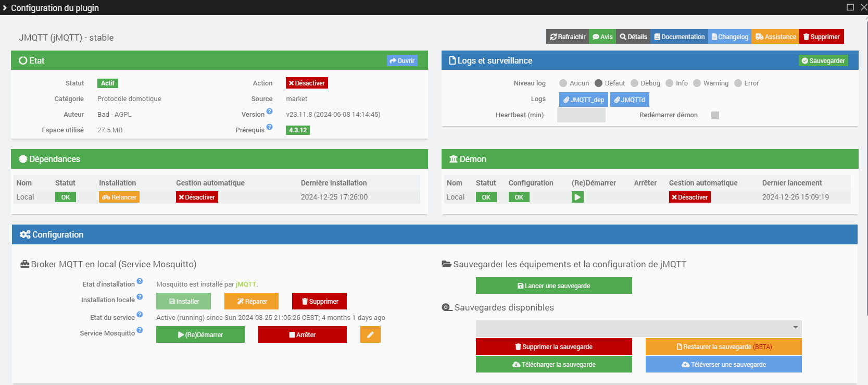
Task: Click Désactiver in Démon automatic management
Action: tap(690, 197)
